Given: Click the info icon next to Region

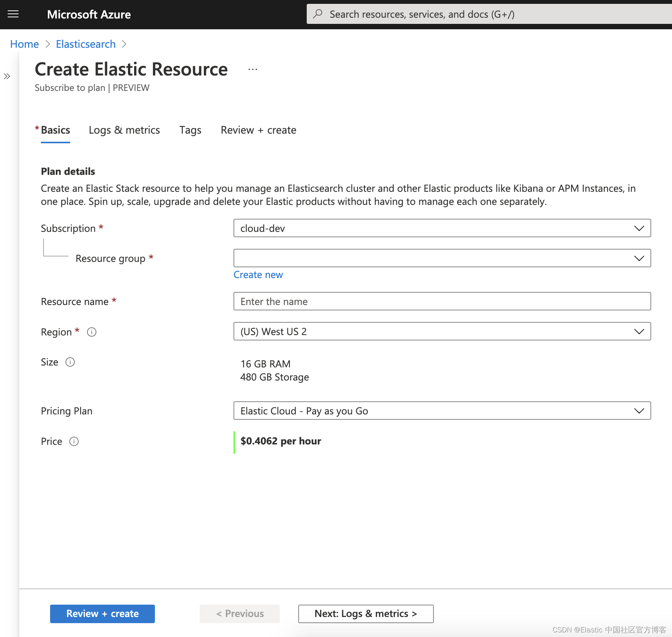Looking at the screenshot, I should [x=91, y=332].
